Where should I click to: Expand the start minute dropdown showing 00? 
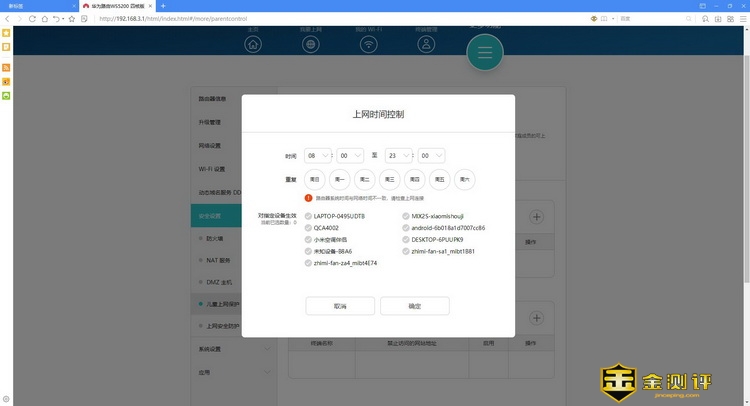pyautogui.click(x=350, y=155)
